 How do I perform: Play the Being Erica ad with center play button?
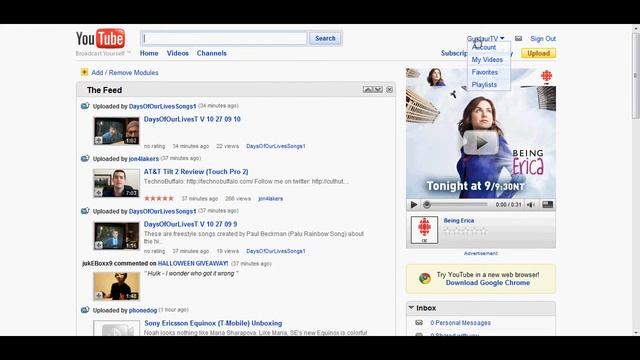tap(480, 142)
